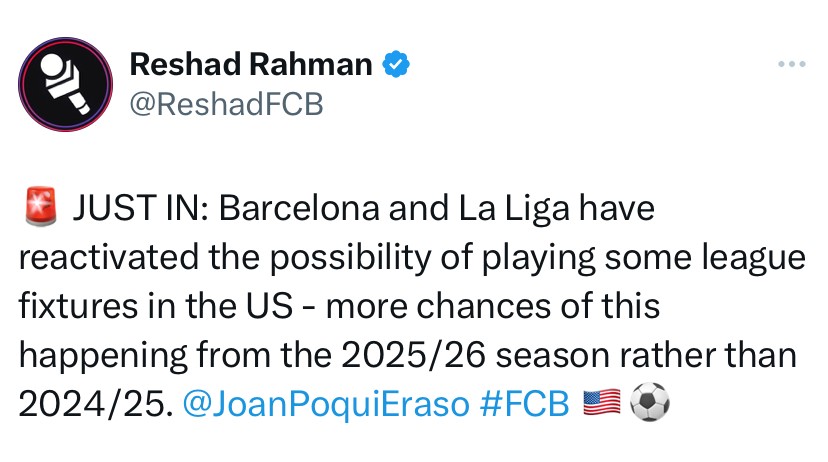Click the United States flag emoji

[601, 402]
